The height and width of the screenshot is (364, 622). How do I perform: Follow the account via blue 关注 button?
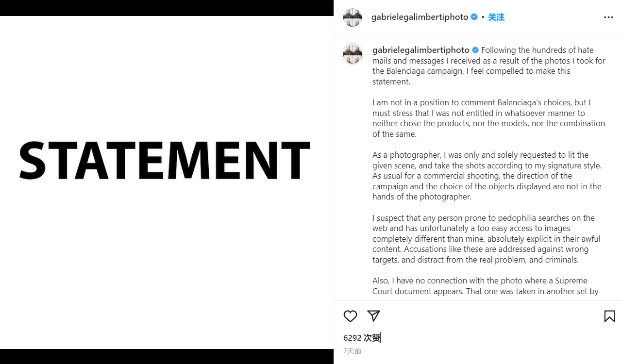496,17
